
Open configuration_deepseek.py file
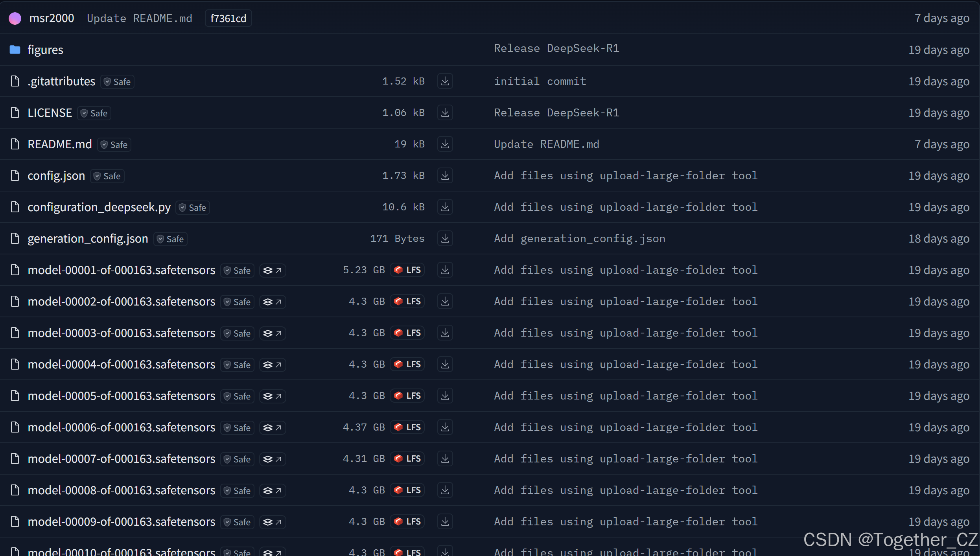pyautogui.click(x=99, y=207)
